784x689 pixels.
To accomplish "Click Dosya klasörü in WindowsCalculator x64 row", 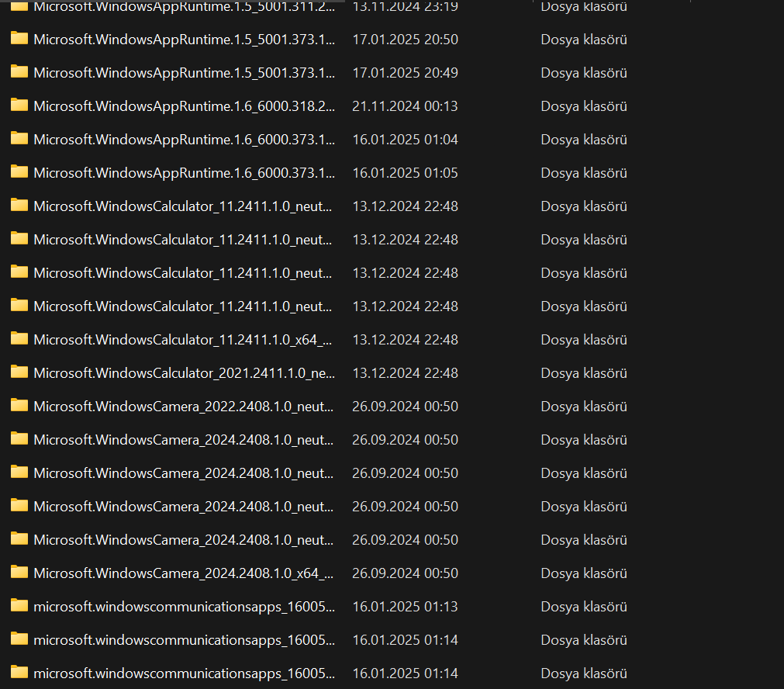I will pyautogui.click(x=584, y=340).
